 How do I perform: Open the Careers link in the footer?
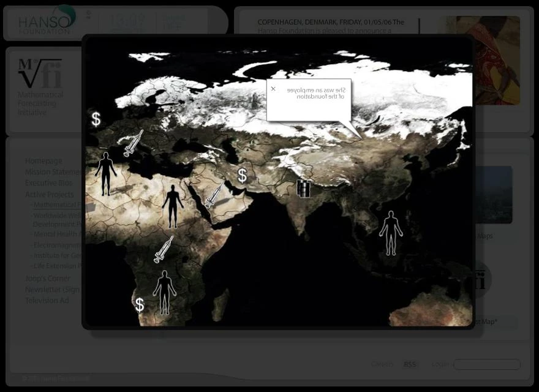pyautogui.click(x=382, y=364)
